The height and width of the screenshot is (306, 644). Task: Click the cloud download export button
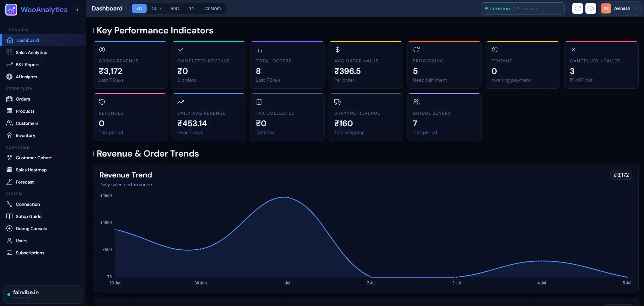[x=591, y=8]
